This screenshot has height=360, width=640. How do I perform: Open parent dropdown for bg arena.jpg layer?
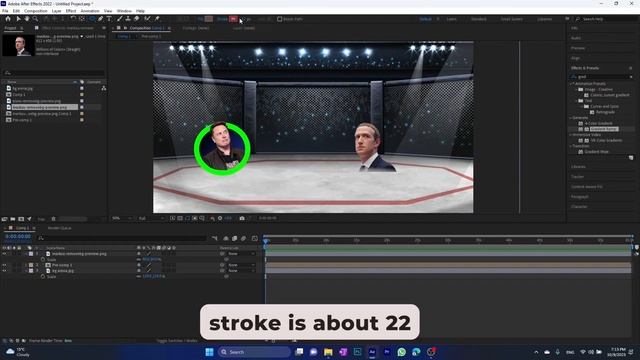click(242, 271)
